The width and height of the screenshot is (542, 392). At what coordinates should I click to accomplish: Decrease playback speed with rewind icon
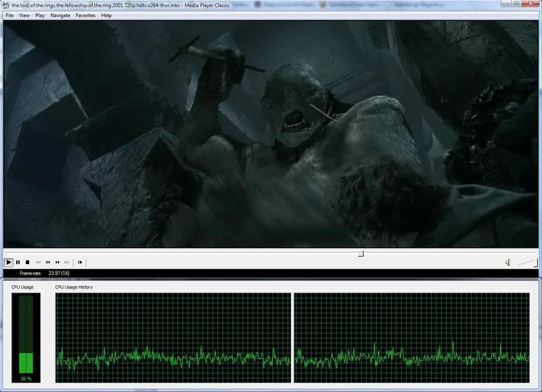pyautogui.click(x=47, y=262)
